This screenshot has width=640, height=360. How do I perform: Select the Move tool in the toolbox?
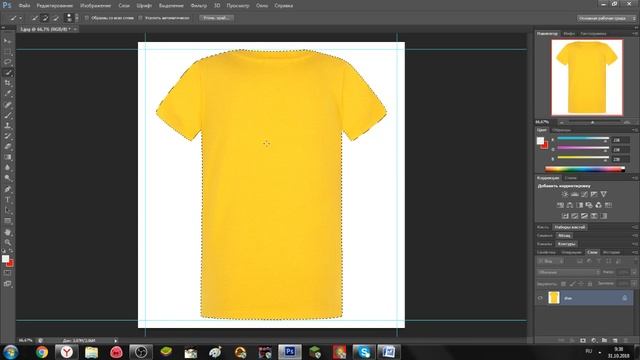(x=7, y=41)
